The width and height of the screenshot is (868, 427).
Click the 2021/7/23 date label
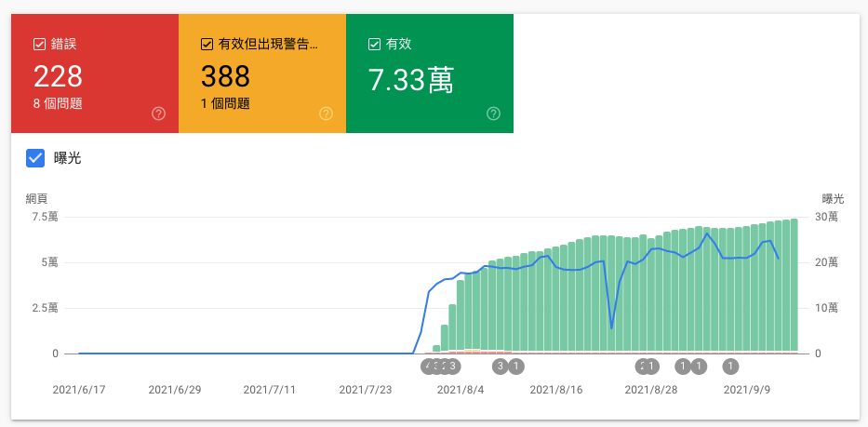[x=366, y=390]
